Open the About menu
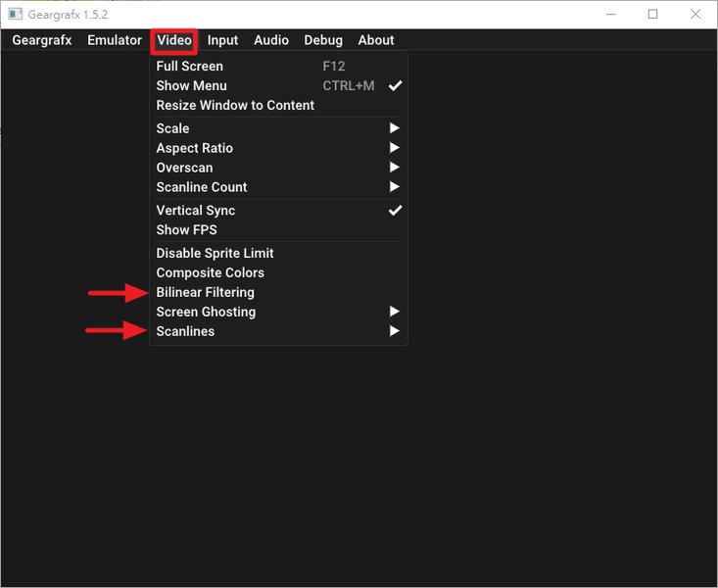The width and height of the screenshot is (718, 588). 376,40
